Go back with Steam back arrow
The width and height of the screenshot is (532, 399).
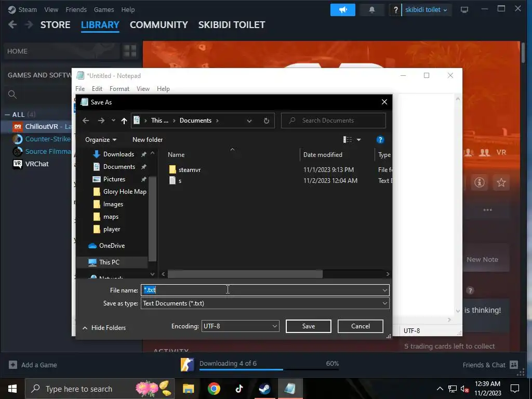coord(12,25)
